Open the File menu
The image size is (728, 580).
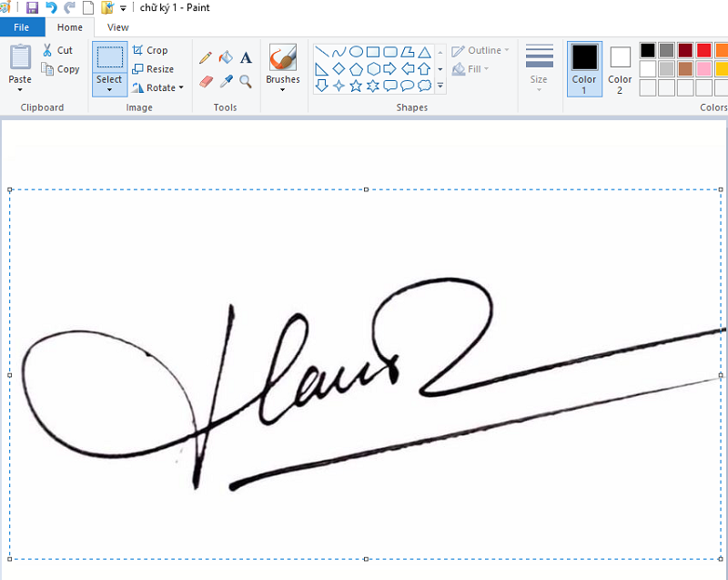click(22, 27)
